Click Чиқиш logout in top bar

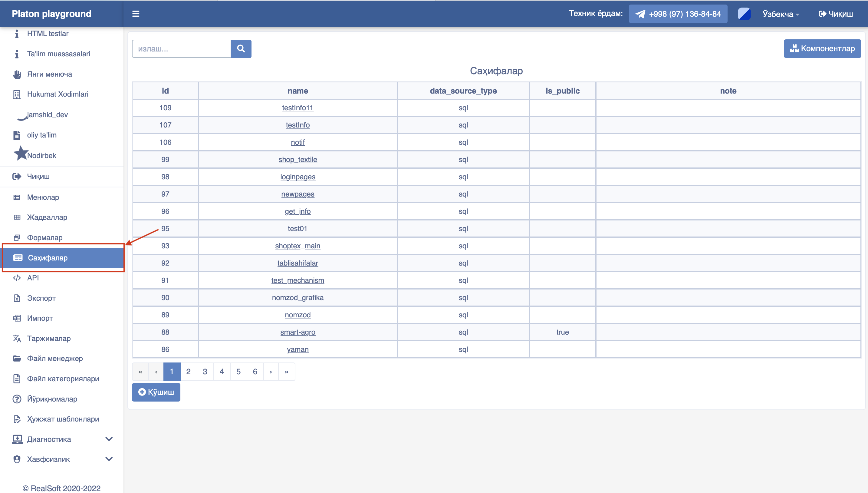836,14
